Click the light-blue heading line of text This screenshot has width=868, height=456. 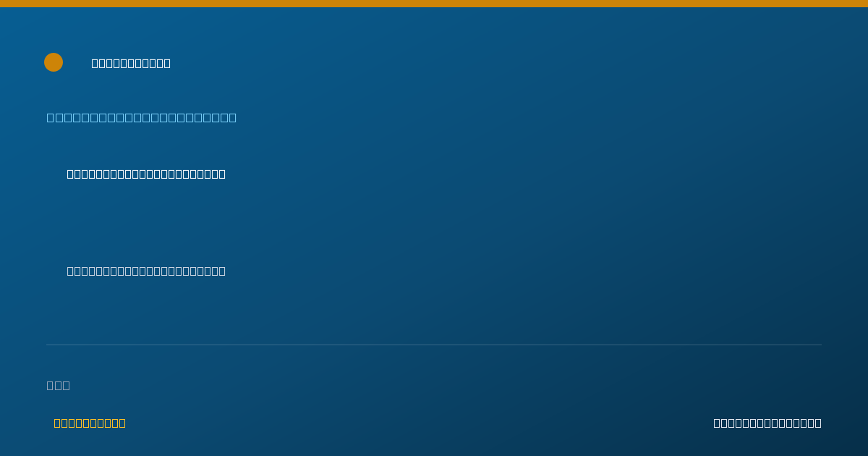click(142, 117)
